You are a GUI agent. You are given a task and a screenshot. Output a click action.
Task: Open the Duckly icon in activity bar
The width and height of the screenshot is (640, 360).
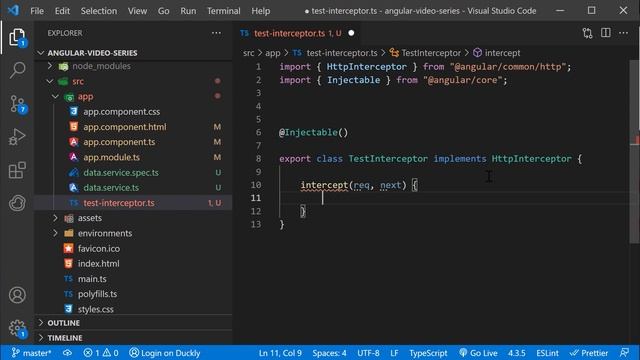[17, 203]
